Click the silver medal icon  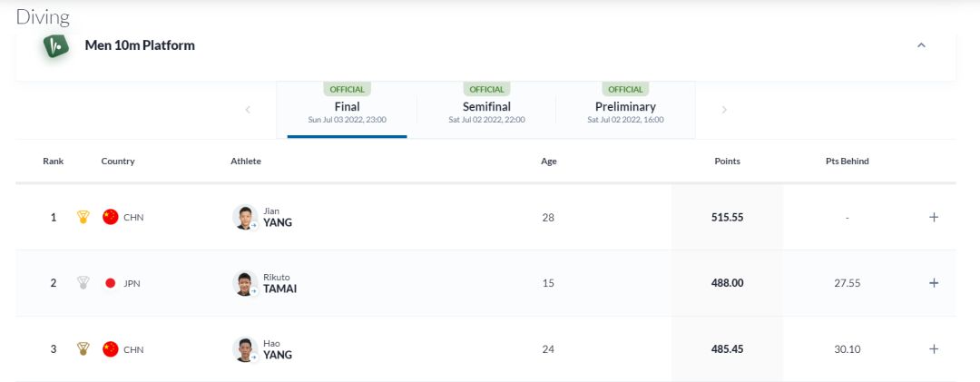tap(83, 283)
